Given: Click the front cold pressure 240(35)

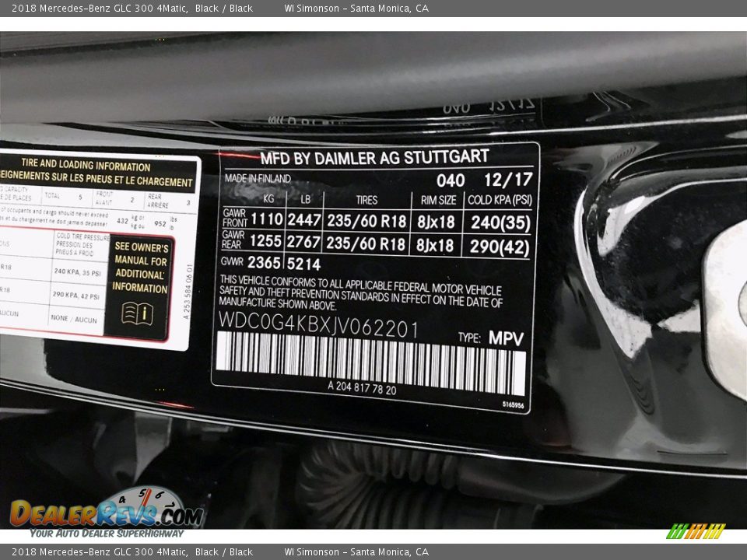Looking at the screenshot, I should pyautogui.click(x=500, y=223).
